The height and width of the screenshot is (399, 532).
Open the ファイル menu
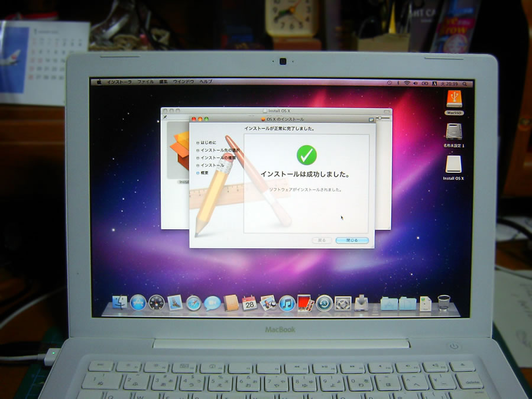coord(145,82)
